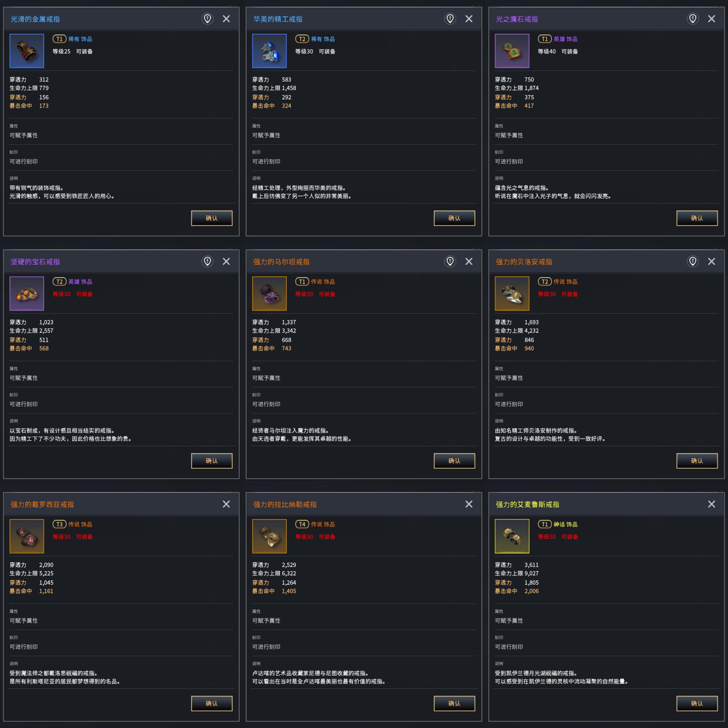This screenshot has width=728, height=728.
Task: Click the T4 tier badge of 强力的拉比纳勒戒指
Action: 302,524
